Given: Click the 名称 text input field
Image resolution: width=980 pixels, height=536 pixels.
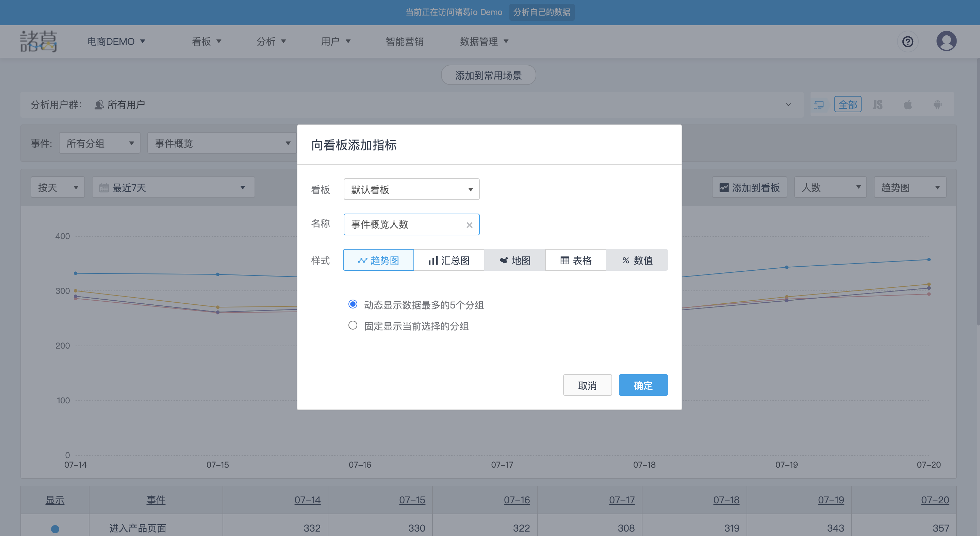Looking at the screenshot, I should (x=411, y=225).
